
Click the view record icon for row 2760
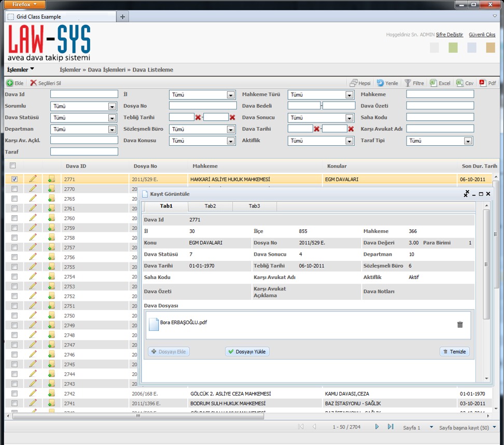coord(51,218)
